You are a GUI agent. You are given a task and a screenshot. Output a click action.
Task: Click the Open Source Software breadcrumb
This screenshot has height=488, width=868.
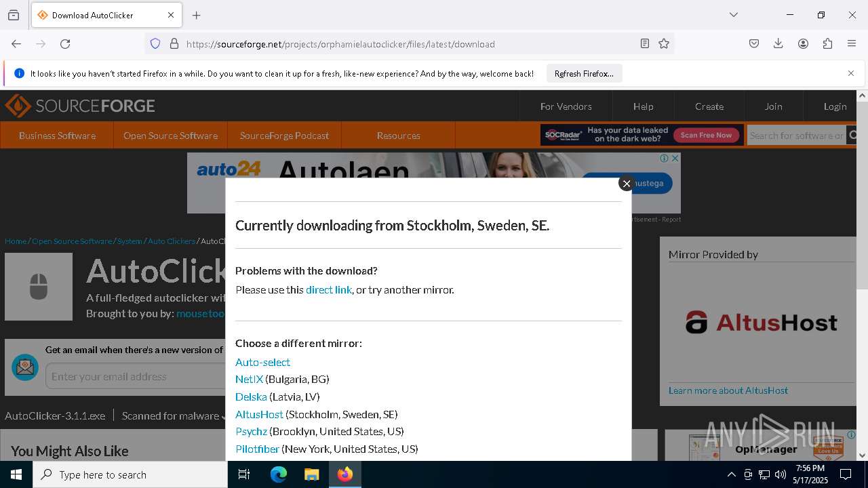[72, 241]
